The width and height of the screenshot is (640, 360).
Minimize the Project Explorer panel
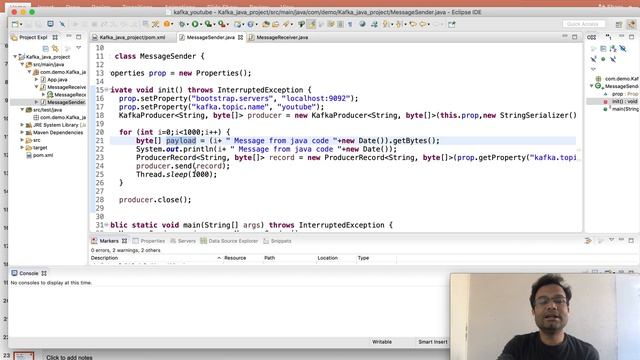69,37
